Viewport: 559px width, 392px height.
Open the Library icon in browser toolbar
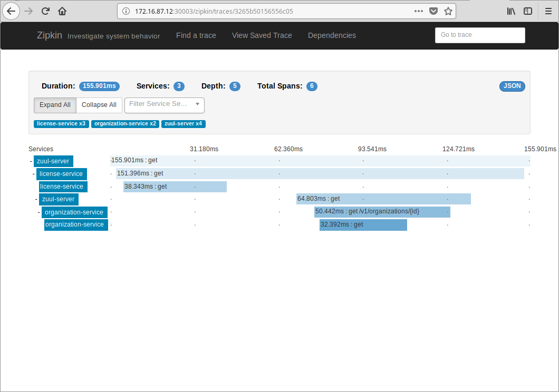(x=511, y=12)
